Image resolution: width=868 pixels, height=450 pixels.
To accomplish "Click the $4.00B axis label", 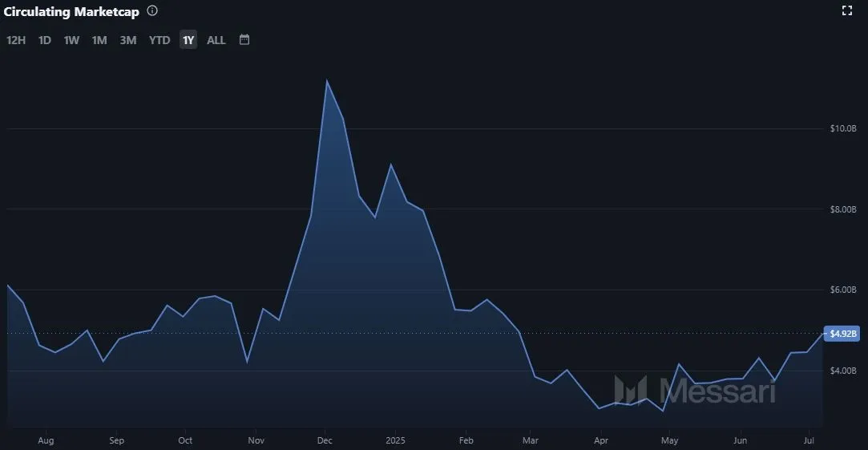I will tap(843, 371).
